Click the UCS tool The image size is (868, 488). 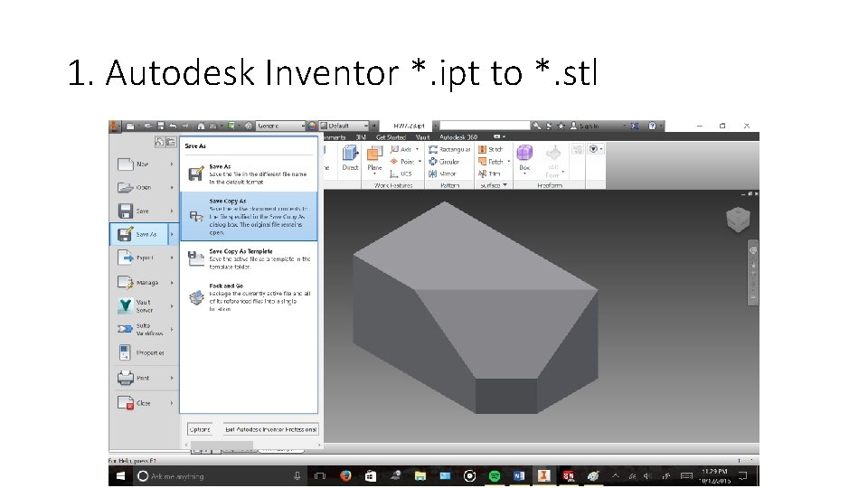(x=401, y=174)
